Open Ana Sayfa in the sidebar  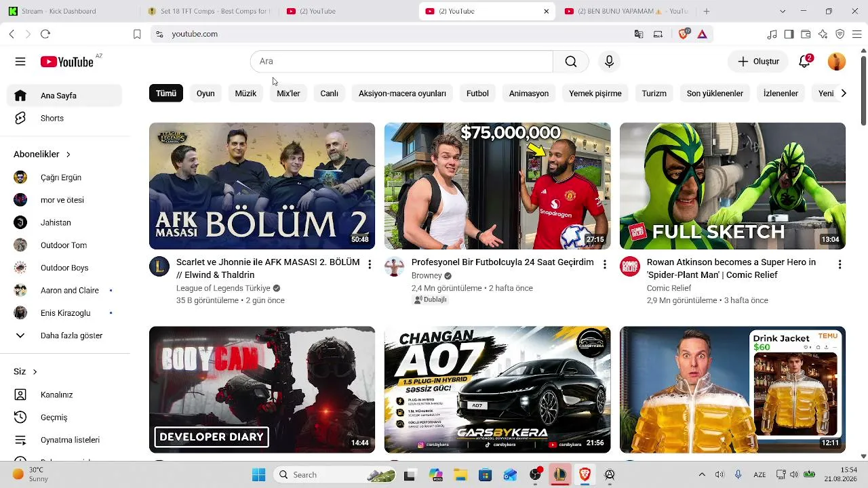pos(64,96)
